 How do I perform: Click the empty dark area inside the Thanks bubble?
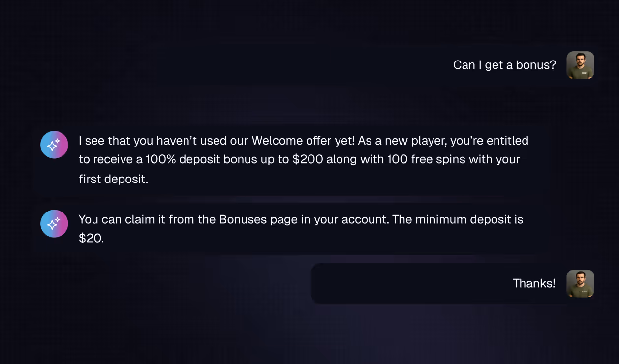tap(408, 283)
